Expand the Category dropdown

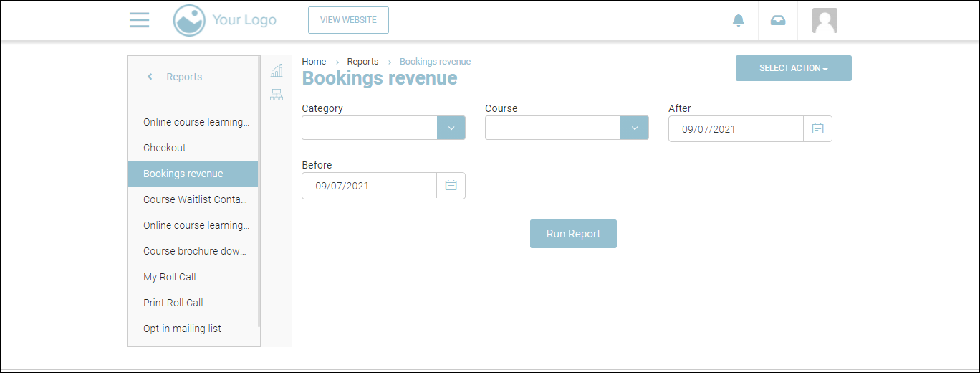point(451,128)
